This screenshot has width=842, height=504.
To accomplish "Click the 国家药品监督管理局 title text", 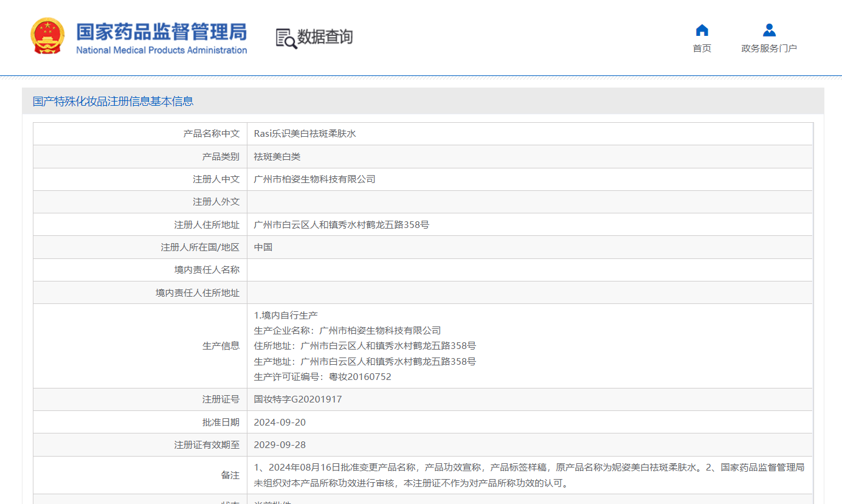I will pyautogui.click(x=161, y=32).
